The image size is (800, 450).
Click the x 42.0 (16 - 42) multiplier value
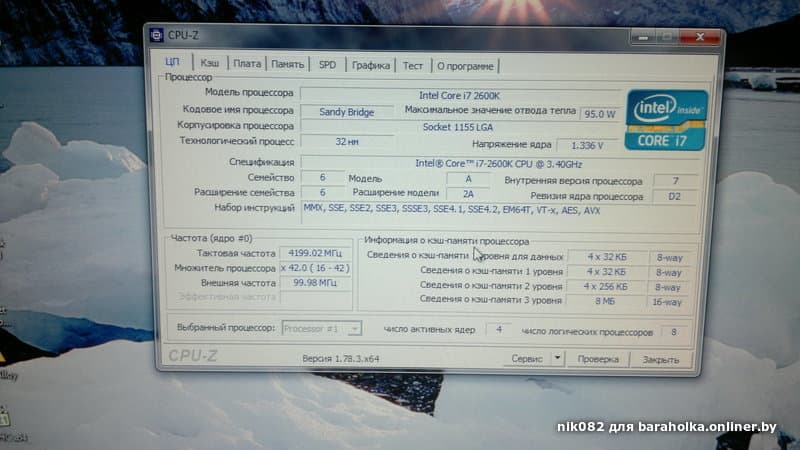[315, 268]
